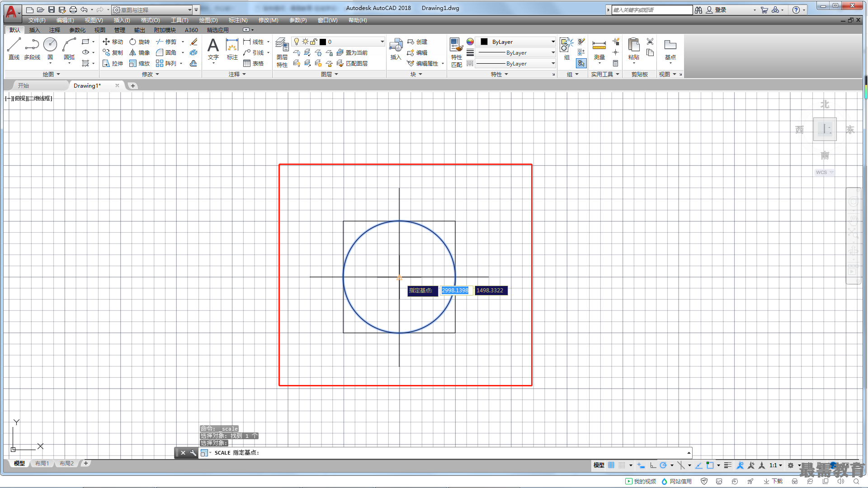
Task: Select the Line (直线) drawing tool
Action: point(14,48)
